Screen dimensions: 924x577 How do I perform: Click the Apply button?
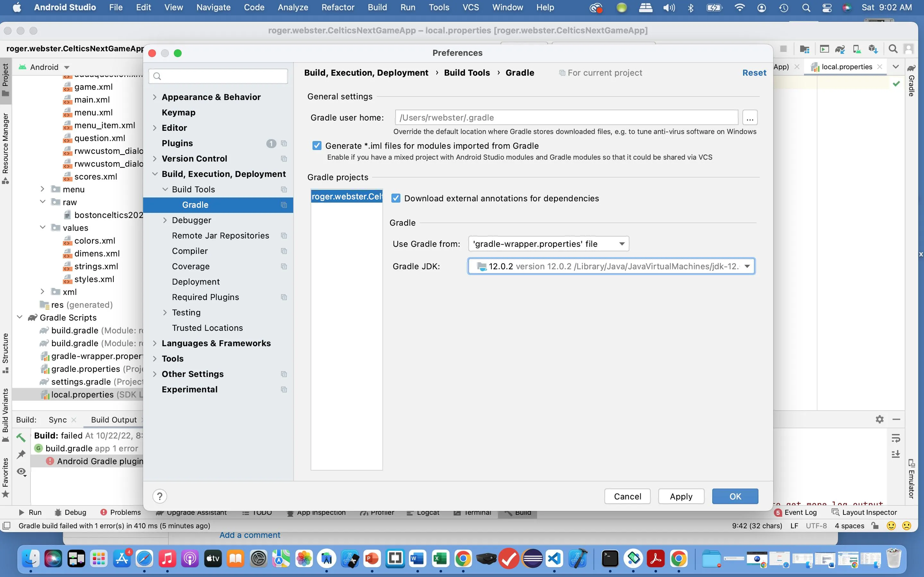tap(681, 497)
